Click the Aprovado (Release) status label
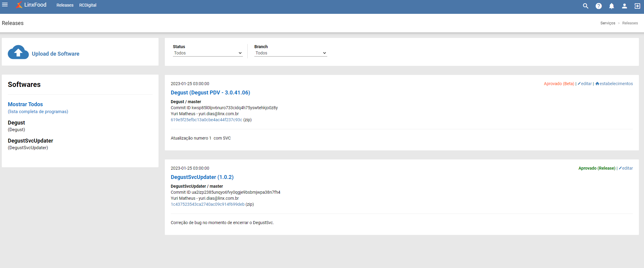The height and width of the screenshot is (268, 644). (597, 168)
